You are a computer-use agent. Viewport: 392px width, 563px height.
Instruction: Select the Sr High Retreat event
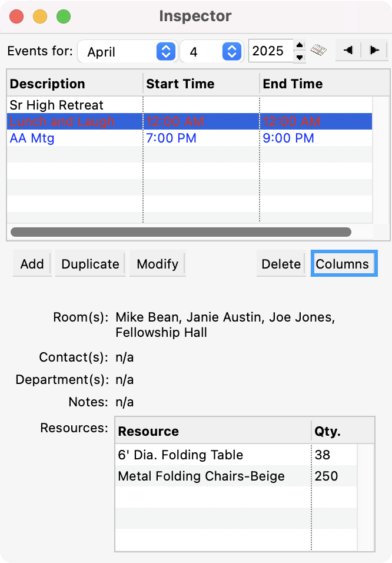(57, 105)
